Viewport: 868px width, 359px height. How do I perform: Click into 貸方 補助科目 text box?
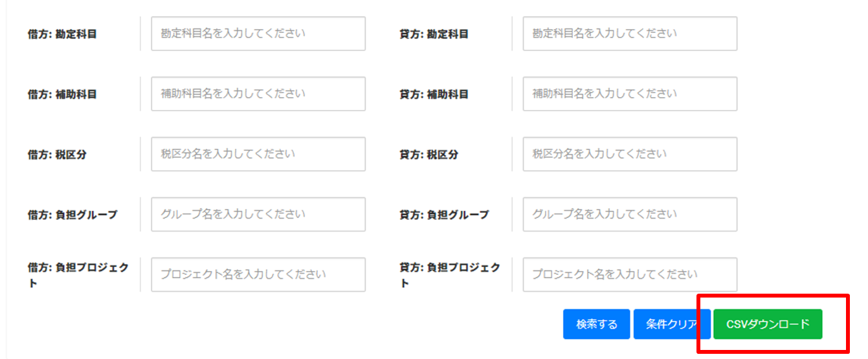629,94
